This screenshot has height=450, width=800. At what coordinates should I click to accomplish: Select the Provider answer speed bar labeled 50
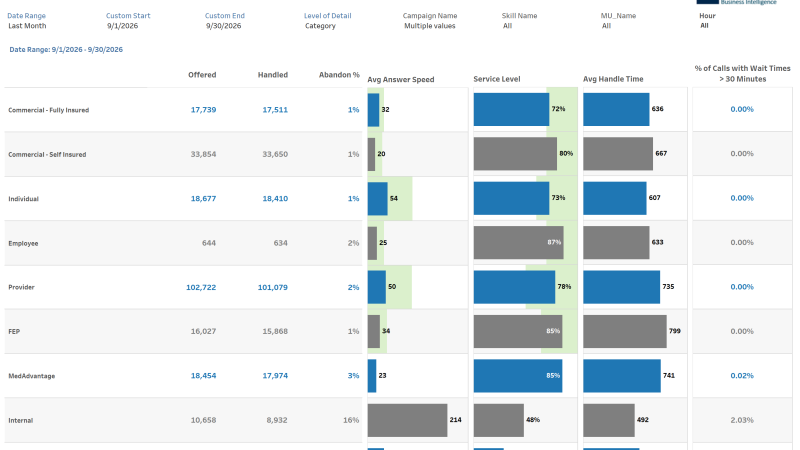(377, 287)
